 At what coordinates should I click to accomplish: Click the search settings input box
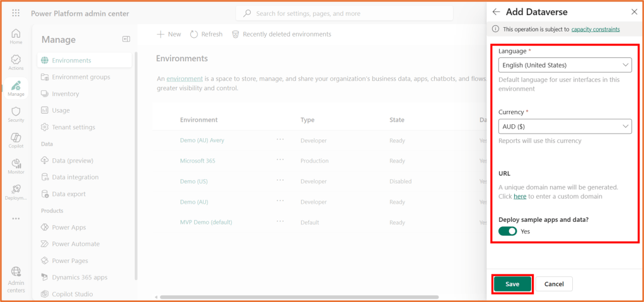pyautogui.click(x=365, y=13)
